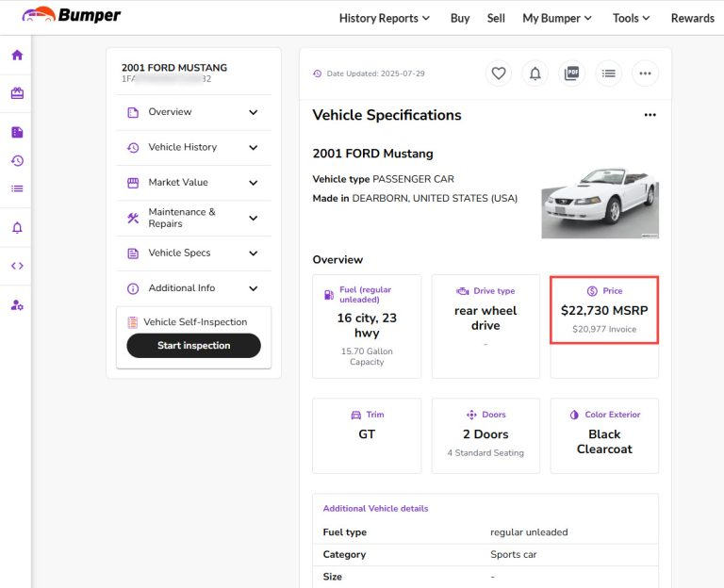Click the white Mustang vehicle thumbnail
This screenshot has width=724, height=588.
pos(600,202)
